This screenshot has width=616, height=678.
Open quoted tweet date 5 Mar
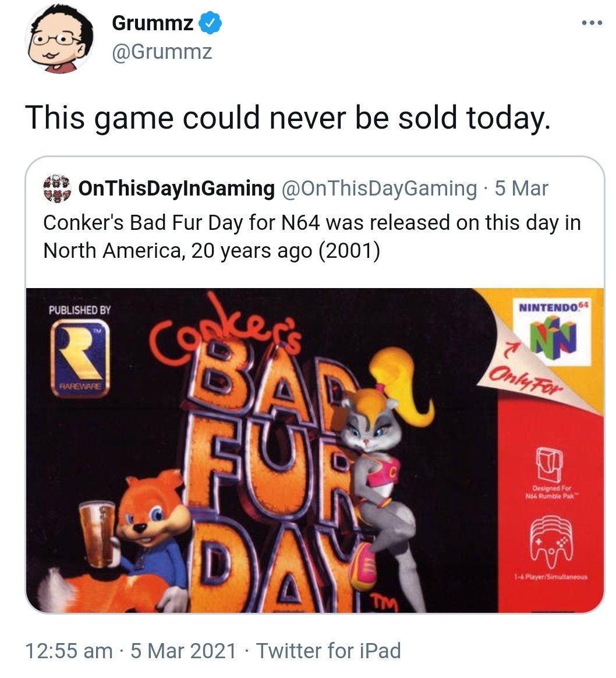[521, 189]
